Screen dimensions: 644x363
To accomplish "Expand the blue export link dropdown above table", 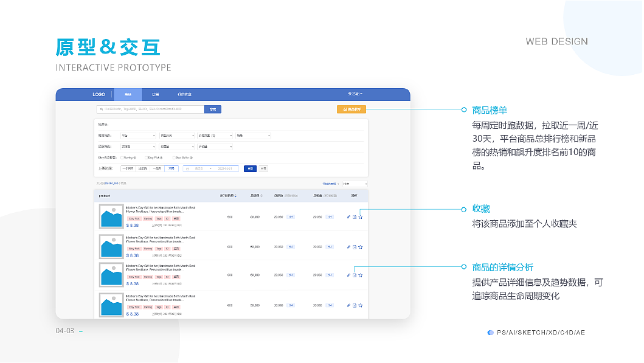I will pos(331,184).
